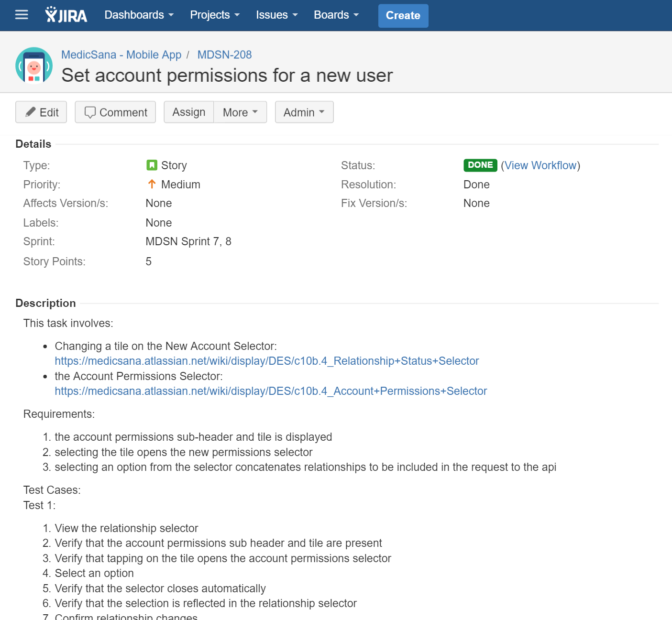Click the JIRA logo

pos(66,15)
